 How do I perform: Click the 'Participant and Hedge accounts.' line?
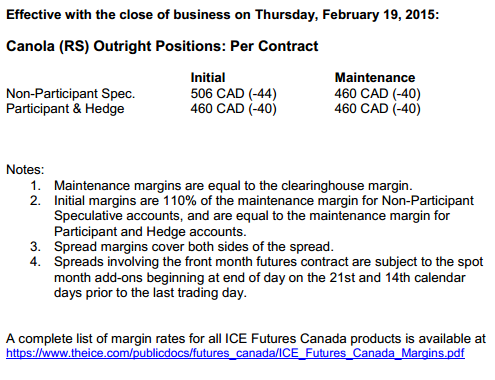pyautogui.click(x=150, y=231)
